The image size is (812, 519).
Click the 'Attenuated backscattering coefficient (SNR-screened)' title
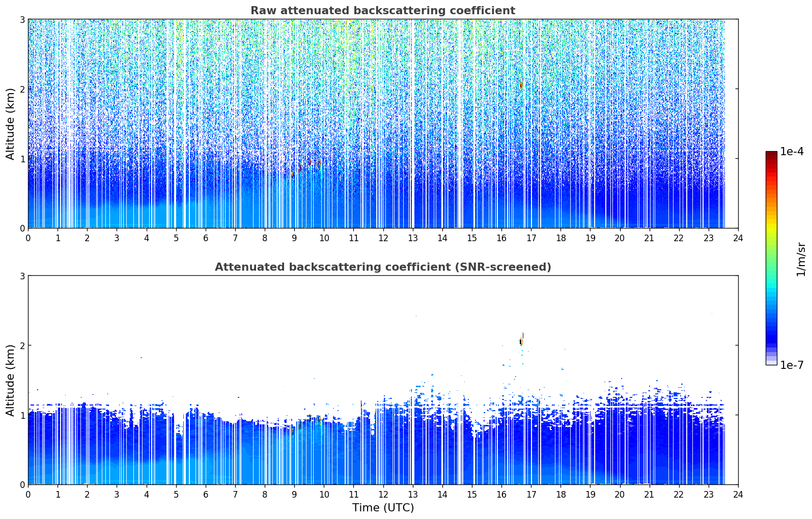point(383,267)
